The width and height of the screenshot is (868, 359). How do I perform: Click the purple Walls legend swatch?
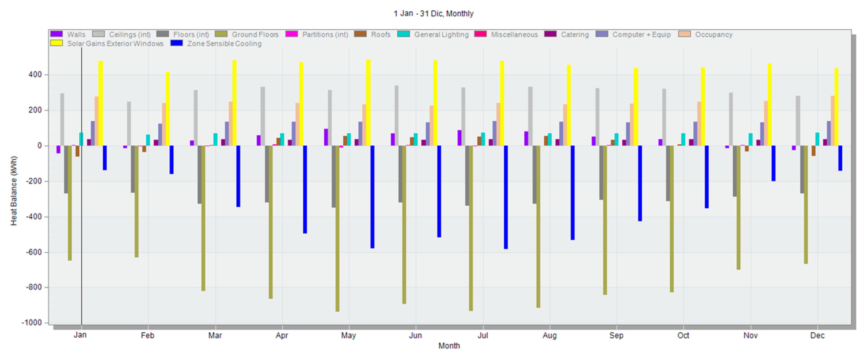click(56, 34)
